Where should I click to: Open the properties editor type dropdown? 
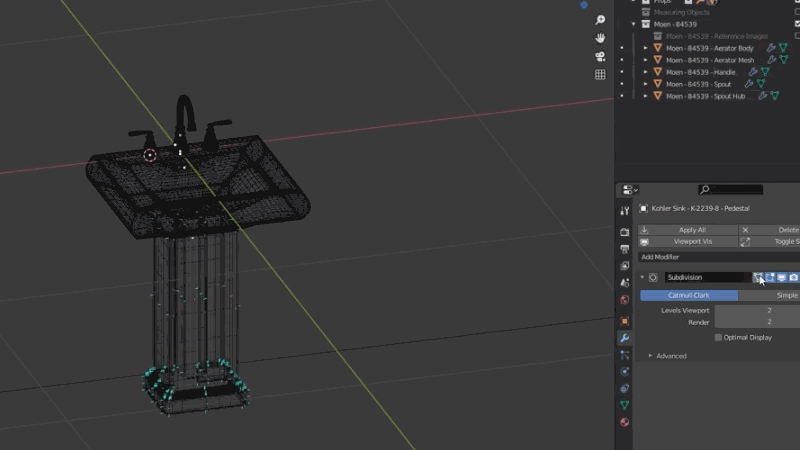(630, 190)
